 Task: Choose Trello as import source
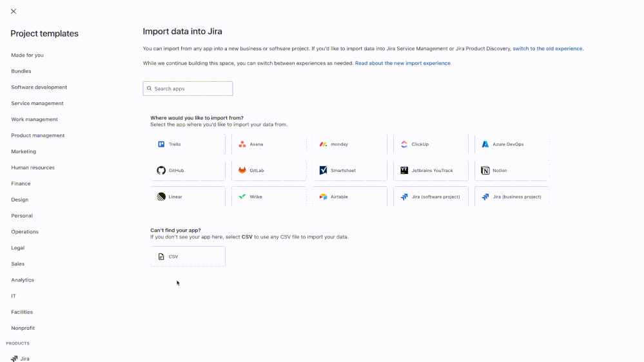(188, 144)
